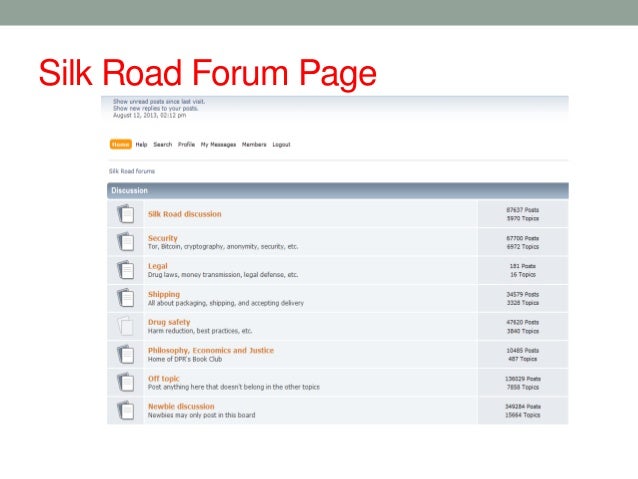Click the Silk Road forums breadcrumb
638x479 pixels.
pos(132,171)
